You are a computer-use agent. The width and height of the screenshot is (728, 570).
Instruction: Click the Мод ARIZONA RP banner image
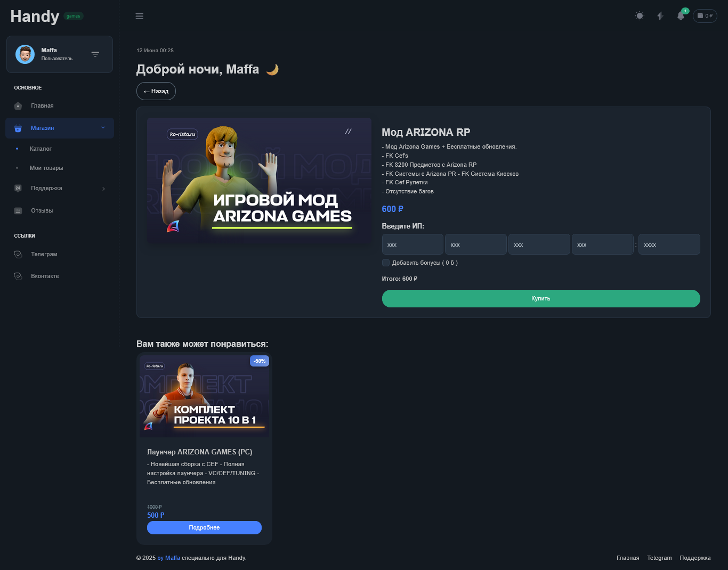259,181
